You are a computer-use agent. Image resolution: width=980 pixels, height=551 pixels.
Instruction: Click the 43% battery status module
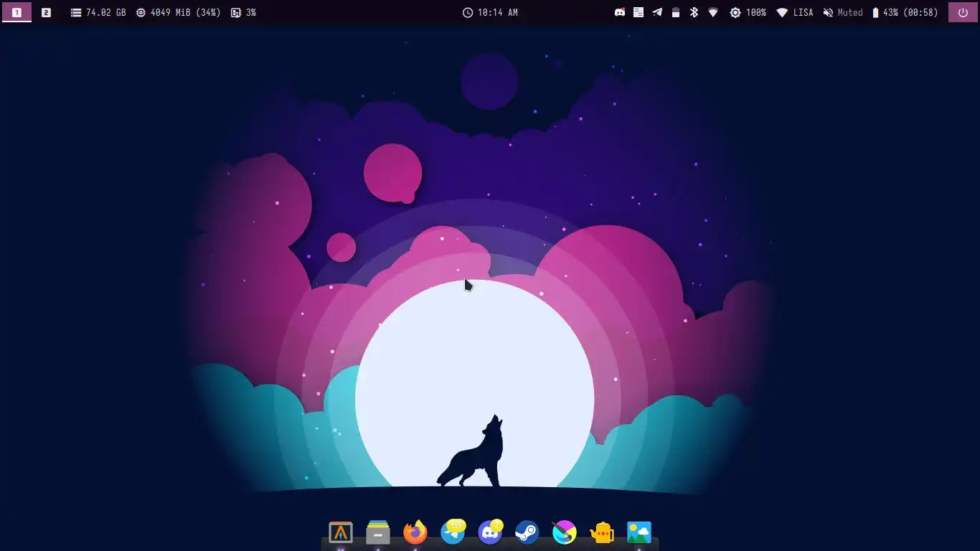click(x=905, y=12)
